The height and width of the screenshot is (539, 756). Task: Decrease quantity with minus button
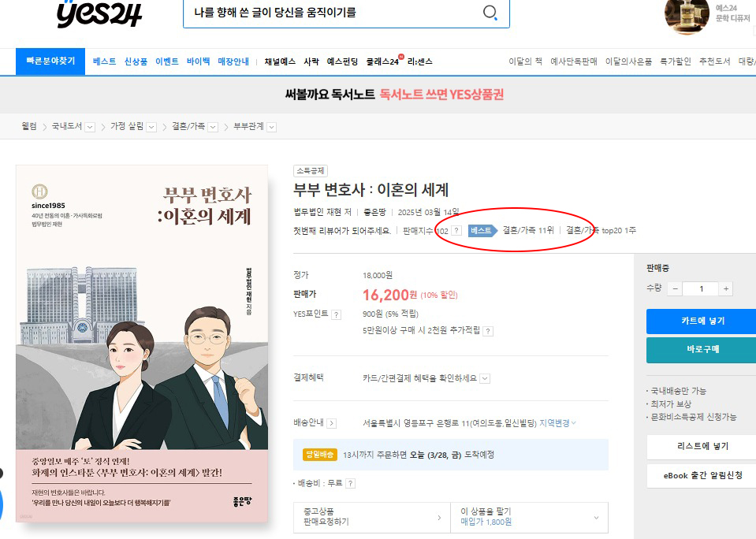click(x=675, y=288)
